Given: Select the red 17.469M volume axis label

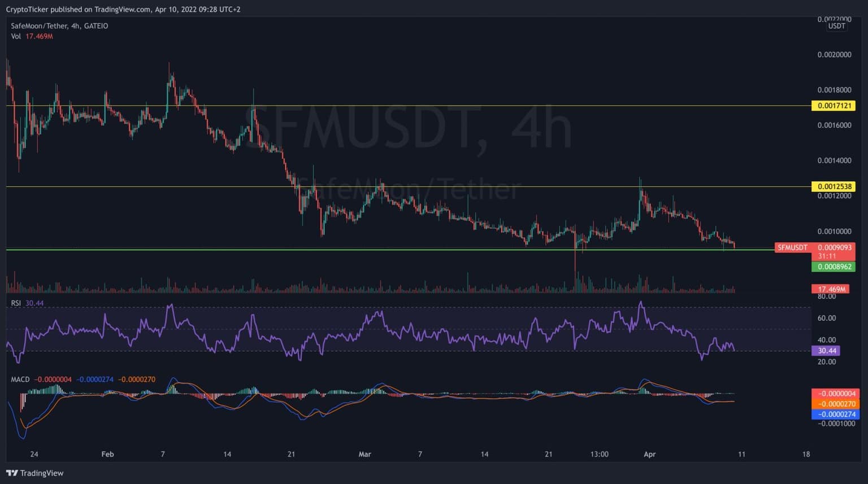Looking at the screenshot, I should pos(831,289).
